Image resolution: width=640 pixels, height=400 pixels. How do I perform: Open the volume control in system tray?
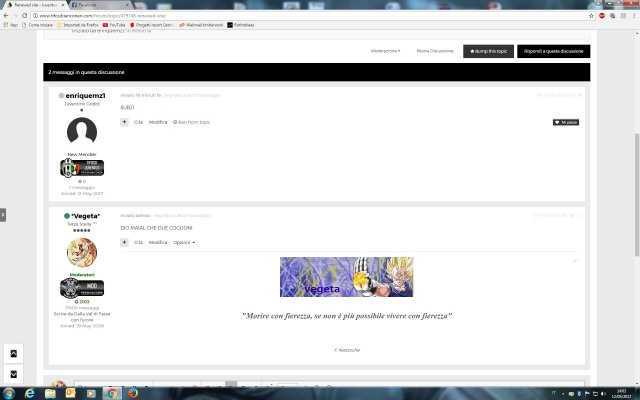tap(603, 393)
